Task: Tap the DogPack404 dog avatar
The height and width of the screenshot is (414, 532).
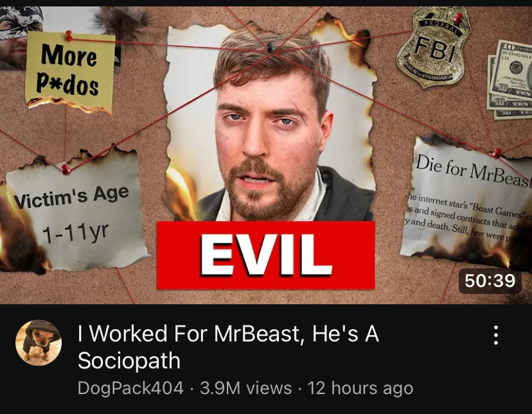Action: click(x=39, y=343)
